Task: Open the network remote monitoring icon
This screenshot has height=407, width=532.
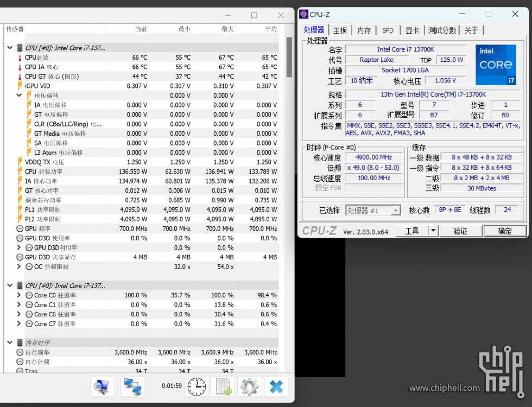Action: (132, 386)
